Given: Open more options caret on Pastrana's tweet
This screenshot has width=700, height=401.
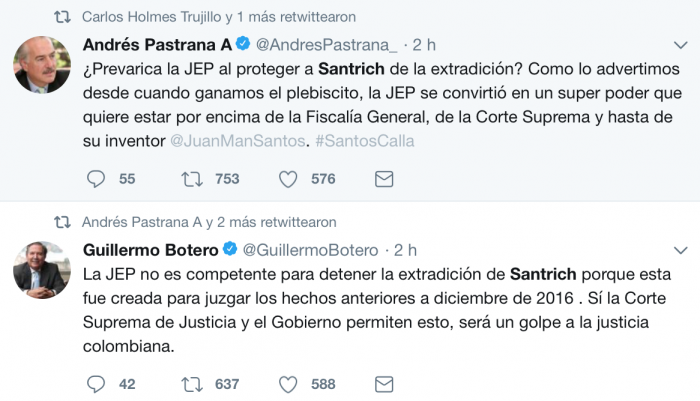Looking at the screenshot, I should click(682, 45).
